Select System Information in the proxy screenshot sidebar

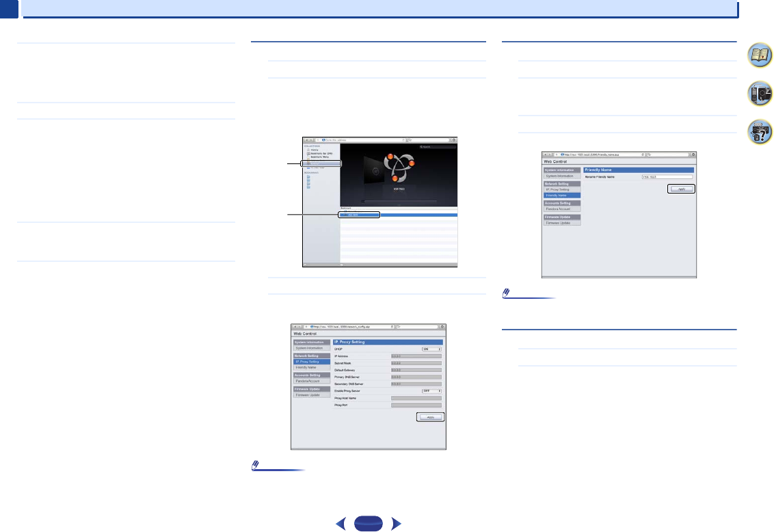[x=312, y=348]
